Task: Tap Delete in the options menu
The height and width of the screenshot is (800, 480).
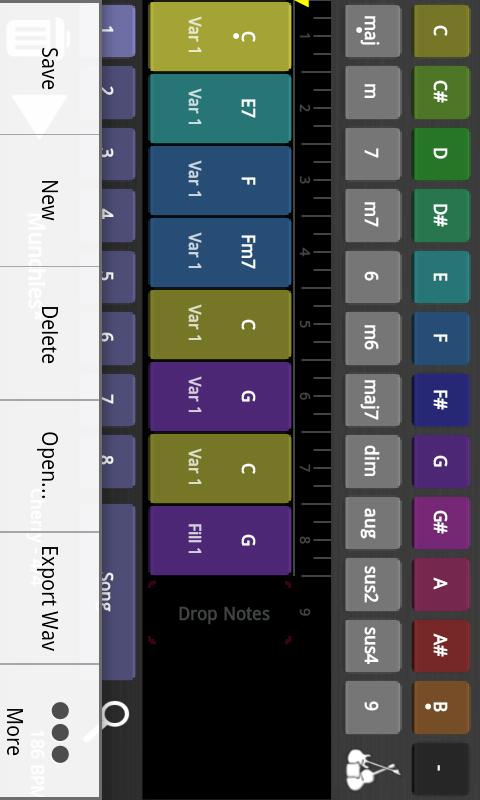Action: pos(49,334)
